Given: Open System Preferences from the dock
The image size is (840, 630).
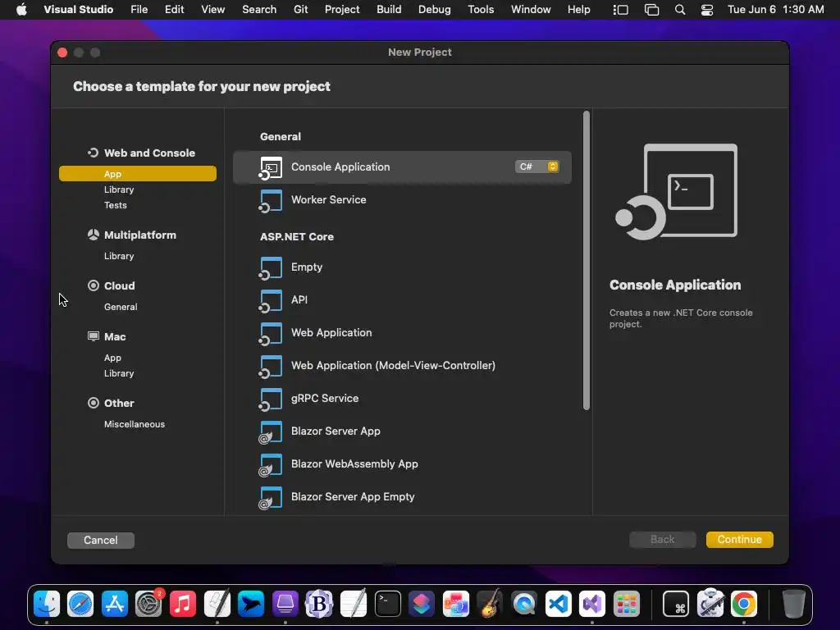Looking at the screenshot, I should pos(148,605).
